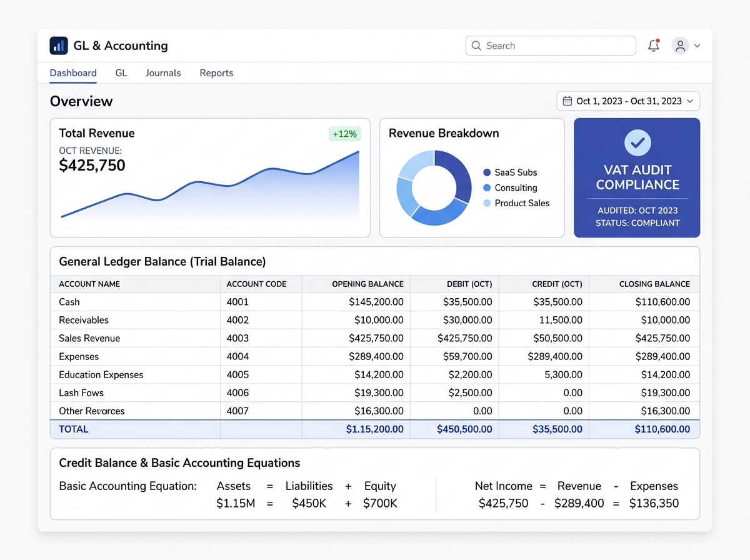This screenshot has width=750, height=560.
Task: Open the GL tab
Action: point(121,73)
